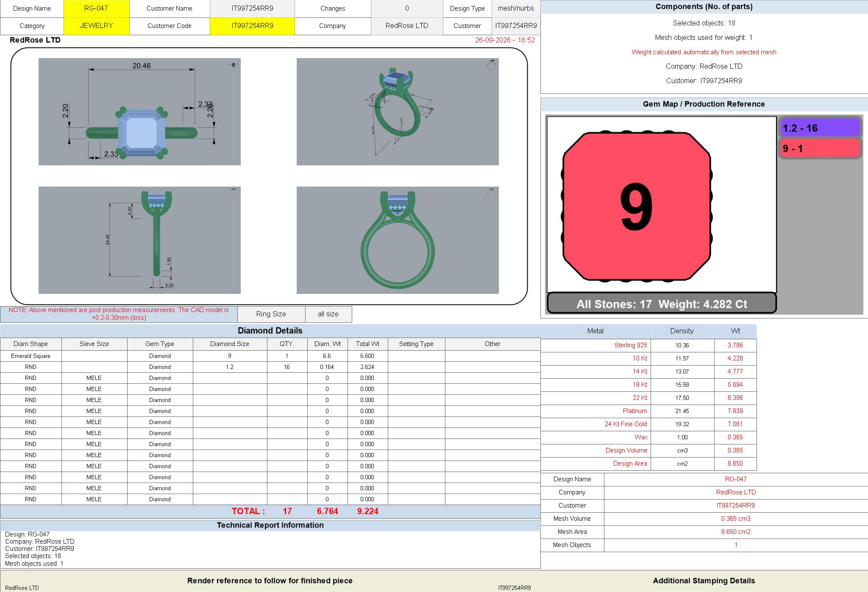Image resolution: width=868 pixels, height=592 pixels.
Task: Select the Sterling 925 metal row
Action: [x=648, y=345]
